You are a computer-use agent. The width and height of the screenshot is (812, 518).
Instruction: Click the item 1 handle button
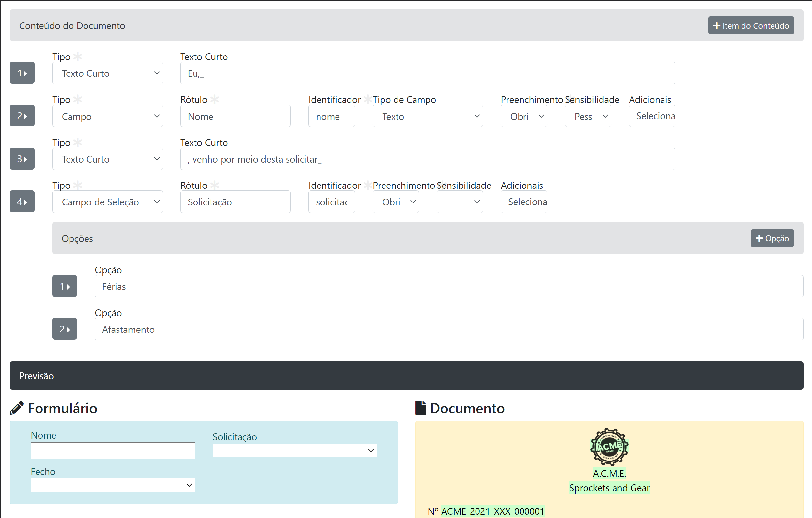(x=22, y=73)
